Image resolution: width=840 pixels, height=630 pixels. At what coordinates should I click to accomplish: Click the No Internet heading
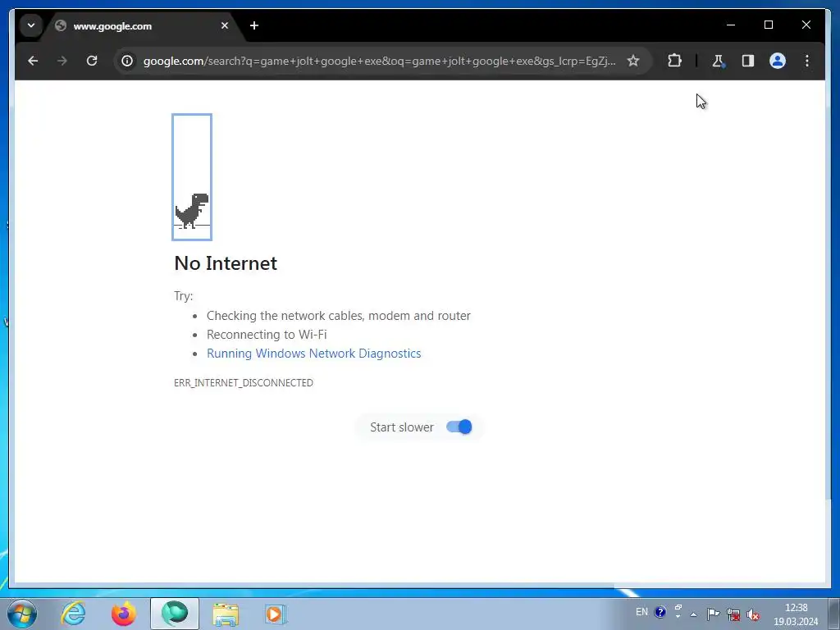(226, 263)
